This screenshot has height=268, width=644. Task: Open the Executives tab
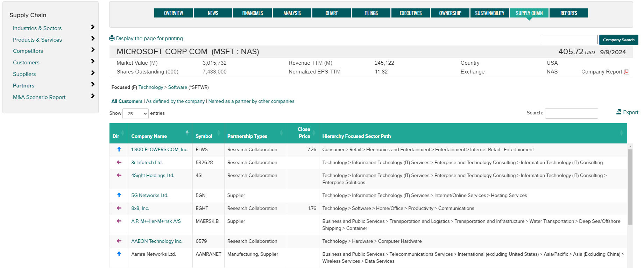click(411, 13)
